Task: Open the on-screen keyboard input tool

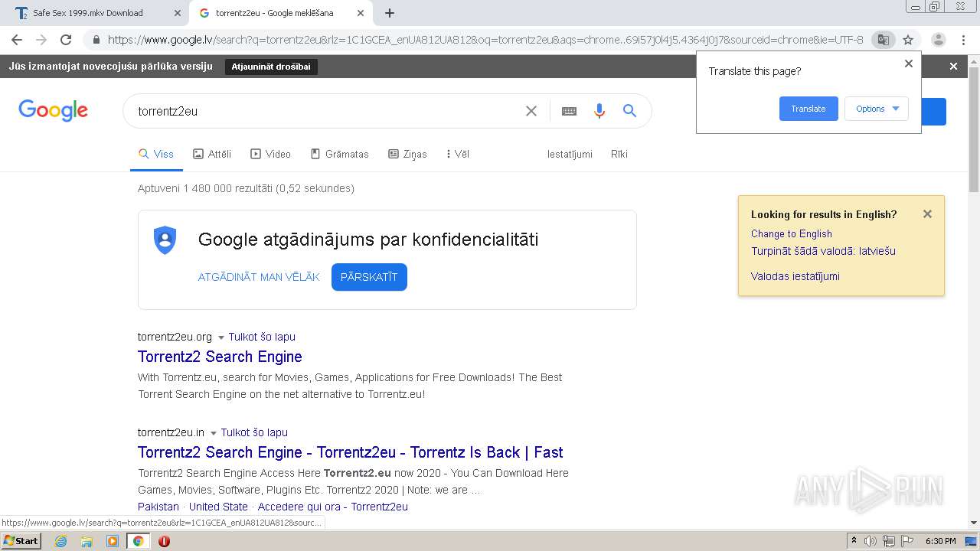Action: click(569, 111)
